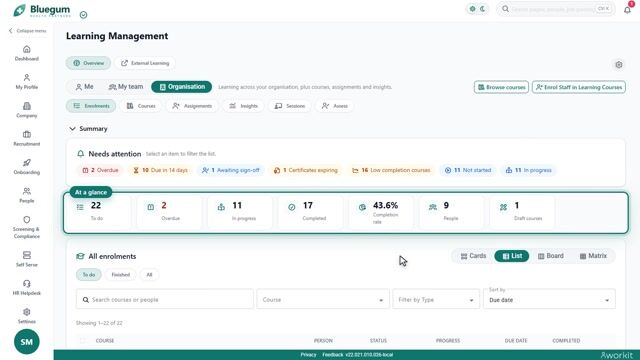The image size is (640, 360).
Task: Click Feedback link in footer
Action: point(333,355)
